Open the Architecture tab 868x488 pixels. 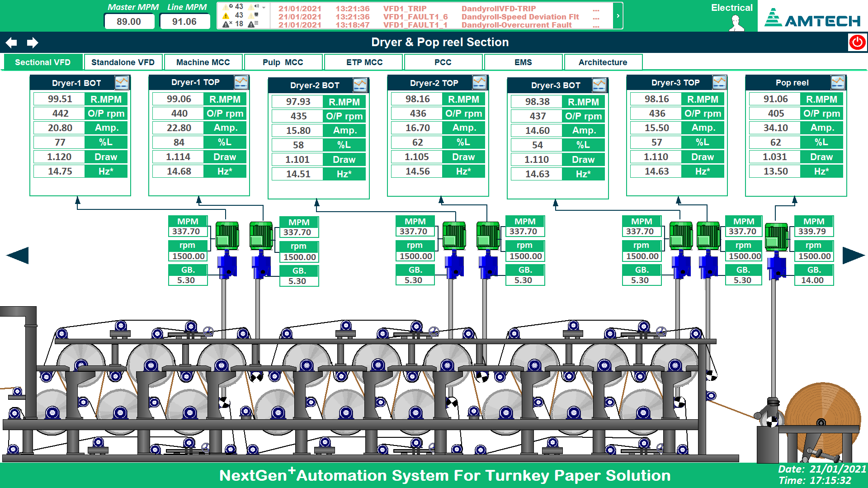click(603, 62)
